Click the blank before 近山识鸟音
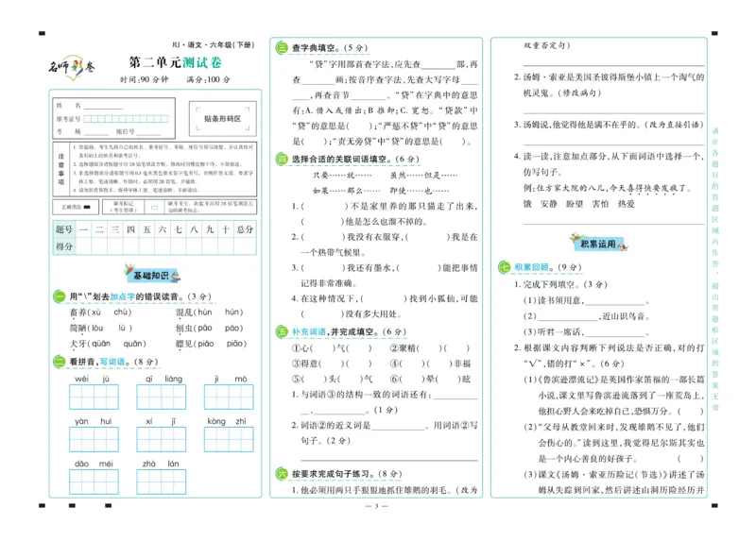 click(568, 317)
